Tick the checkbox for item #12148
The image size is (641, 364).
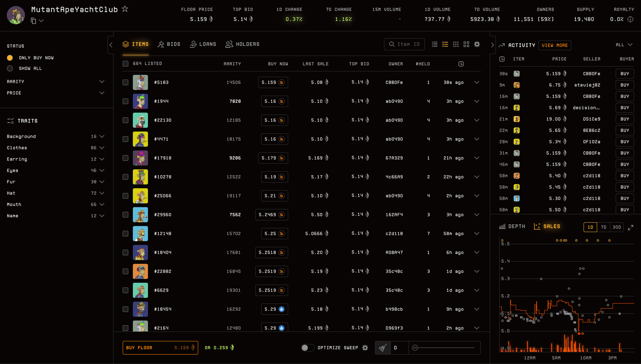click(x=125, y=233)
